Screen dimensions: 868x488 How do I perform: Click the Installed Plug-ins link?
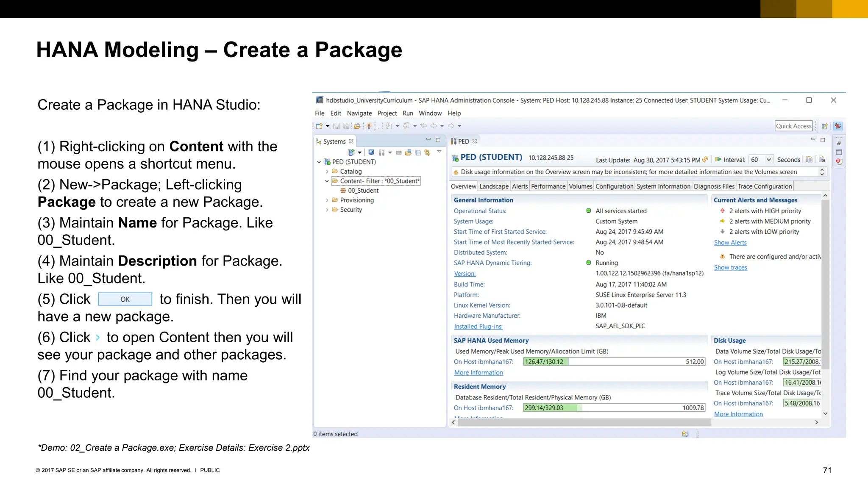[479, 326]
